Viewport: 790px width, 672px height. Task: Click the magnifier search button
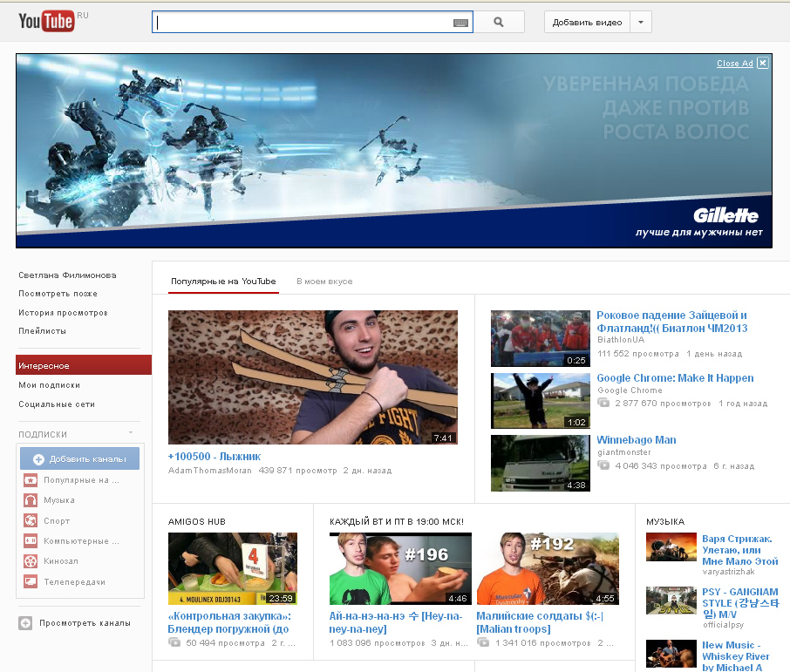click(499, 23)
